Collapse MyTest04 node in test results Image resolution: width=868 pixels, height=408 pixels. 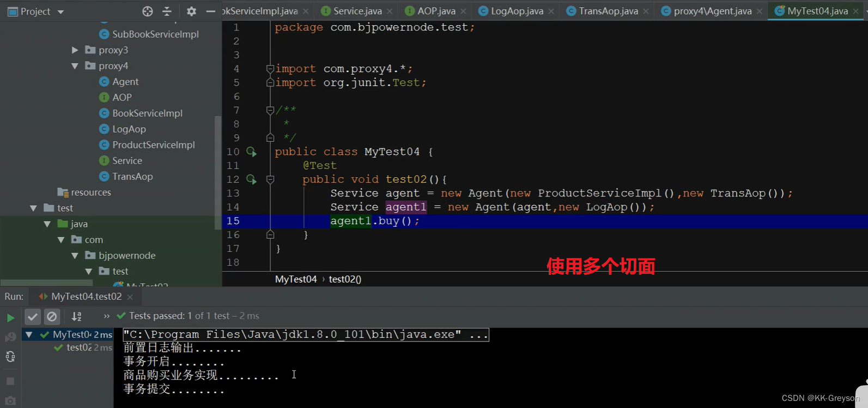29,334
